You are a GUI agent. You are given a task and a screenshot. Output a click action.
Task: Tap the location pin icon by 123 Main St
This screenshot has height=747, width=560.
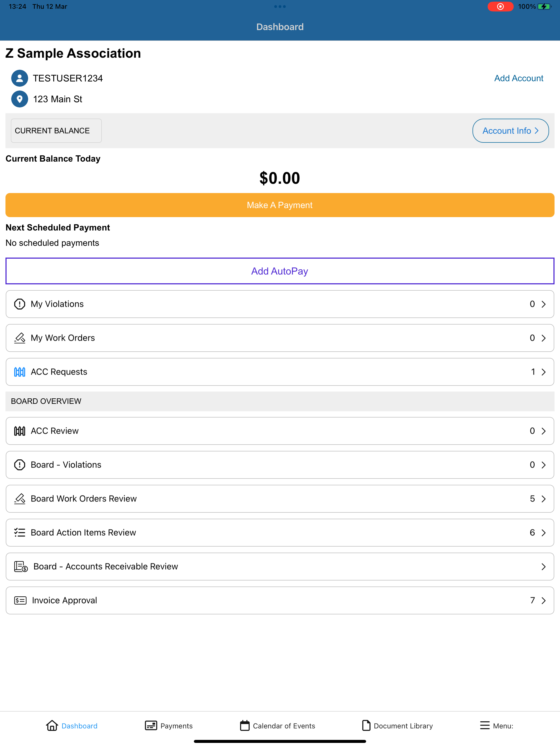(x=20, y=99)
